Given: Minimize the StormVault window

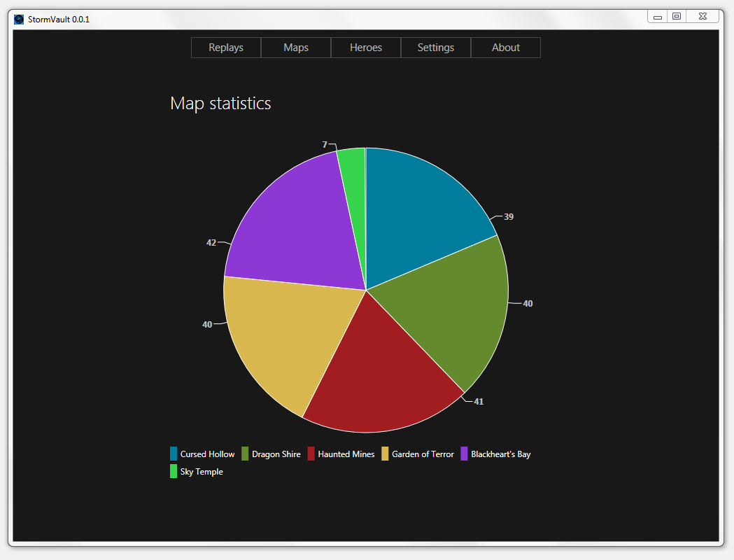Looking at the screenshot, I should tap(658, 17).
